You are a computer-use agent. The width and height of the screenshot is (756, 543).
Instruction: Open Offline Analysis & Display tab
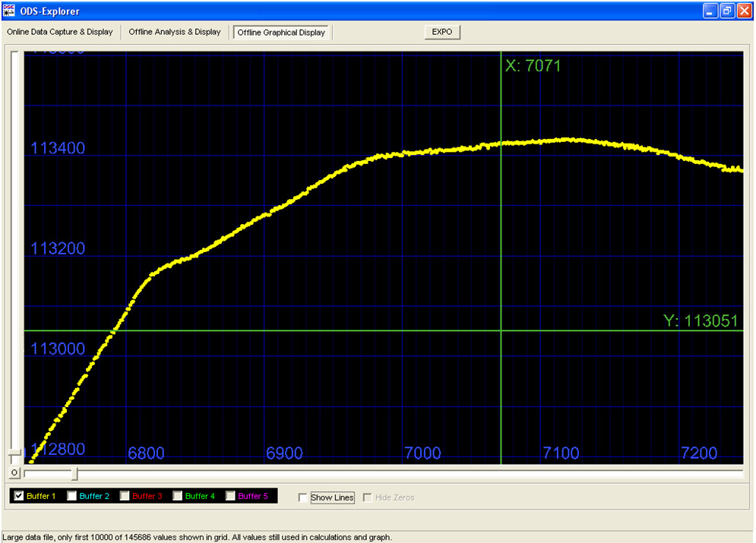175,32
